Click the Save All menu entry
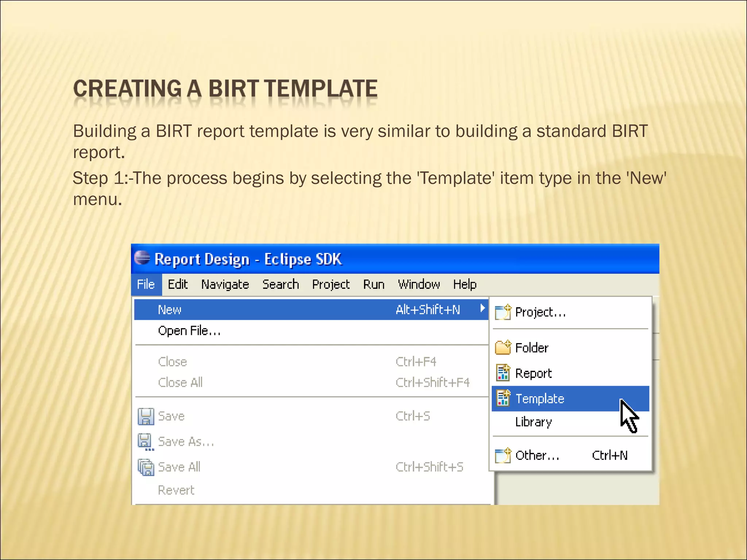Image resolution: width=747 pixels, height=560 pixels. [311, 467]
